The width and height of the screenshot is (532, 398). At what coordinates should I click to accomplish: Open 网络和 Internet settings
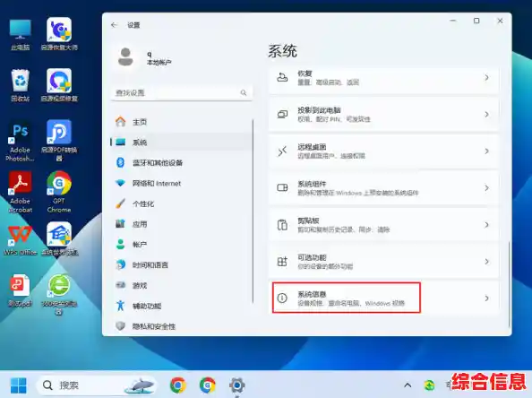pos(182,184)
